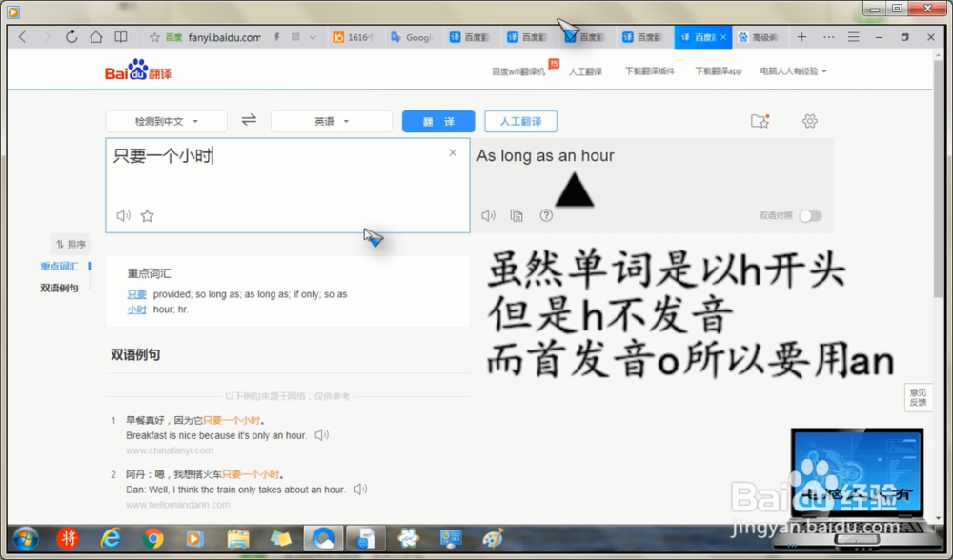953x560 pixels.
Task: Open the 只要 vocabulary link
Action: coord(136,294)
